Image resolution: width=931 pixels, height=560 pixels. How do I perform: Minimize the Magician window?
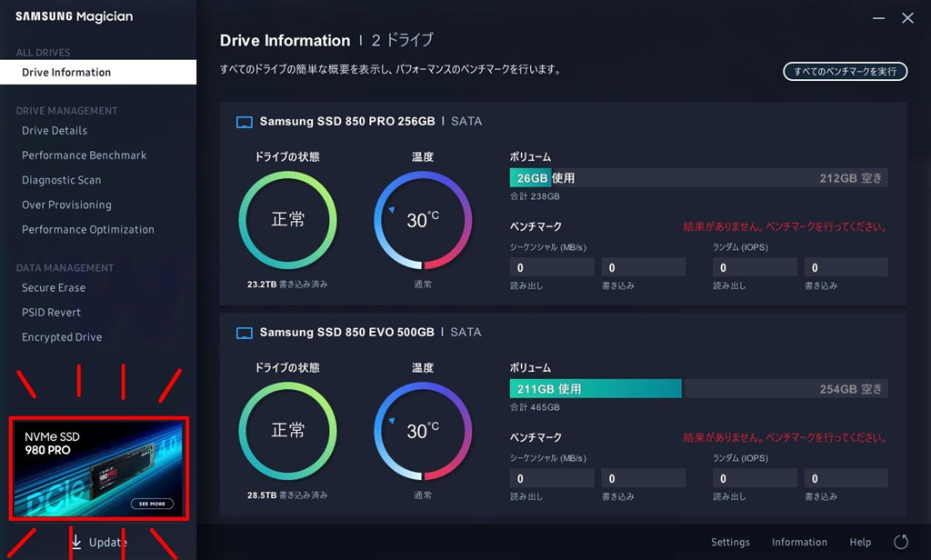pyautogui.click(x=879, y=18)
